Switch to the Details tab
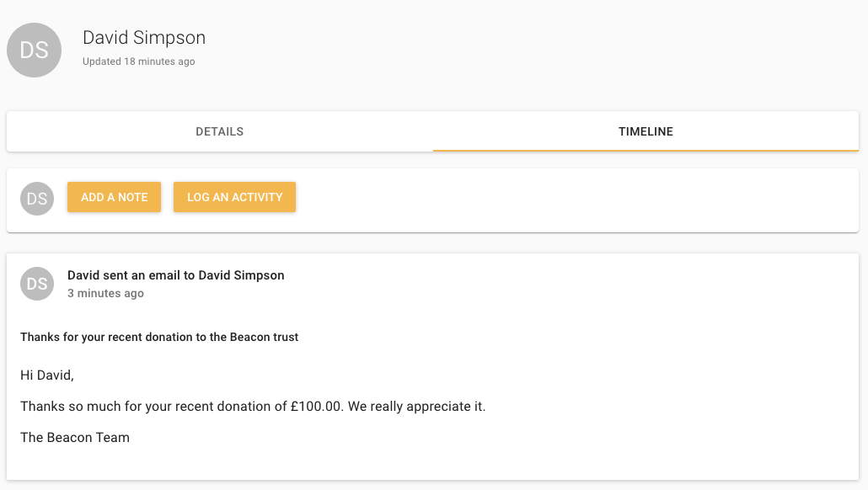The height and width of the screenshot is (490, 868). click(220, 131)
